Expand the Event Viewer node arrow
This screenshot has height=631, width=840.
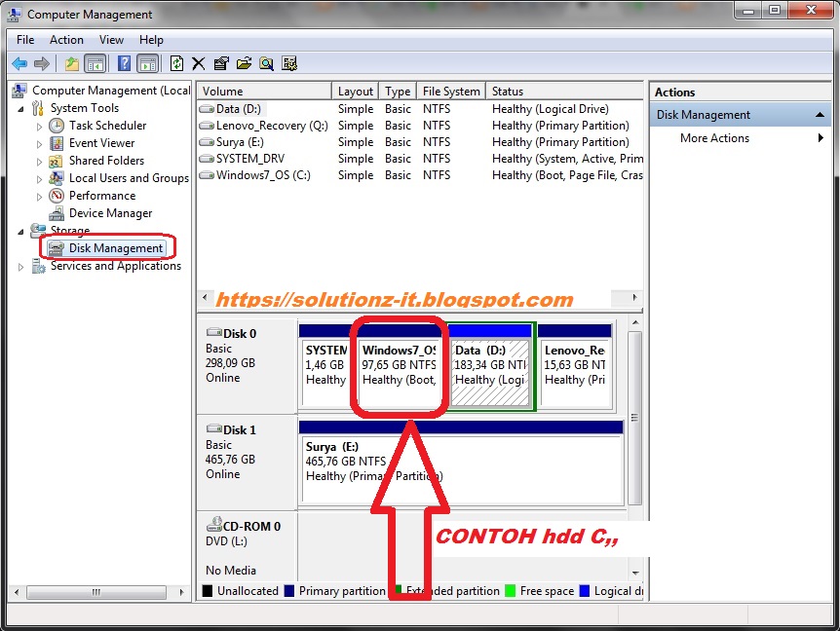point(39,144)
